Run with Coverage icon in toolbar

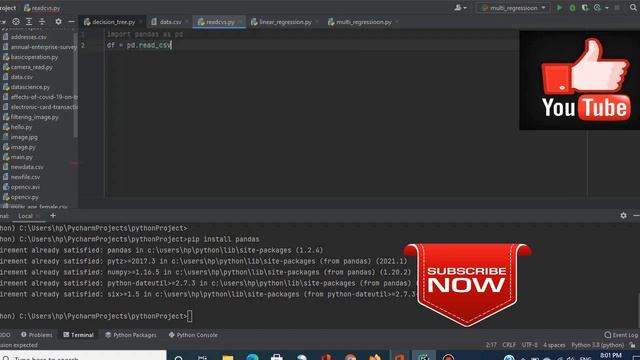point(585,8)
